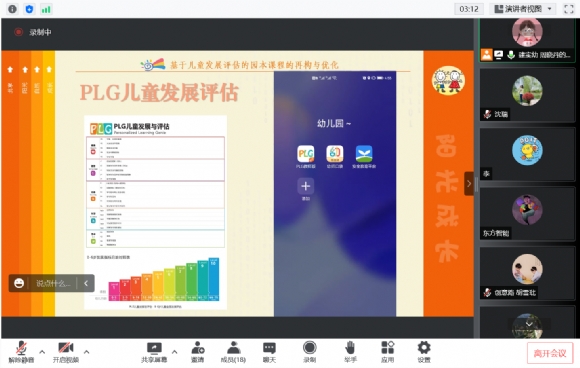This screenshot has height=368, width=580.
Task: Open the 应用 apps icon
Action: 388,352
